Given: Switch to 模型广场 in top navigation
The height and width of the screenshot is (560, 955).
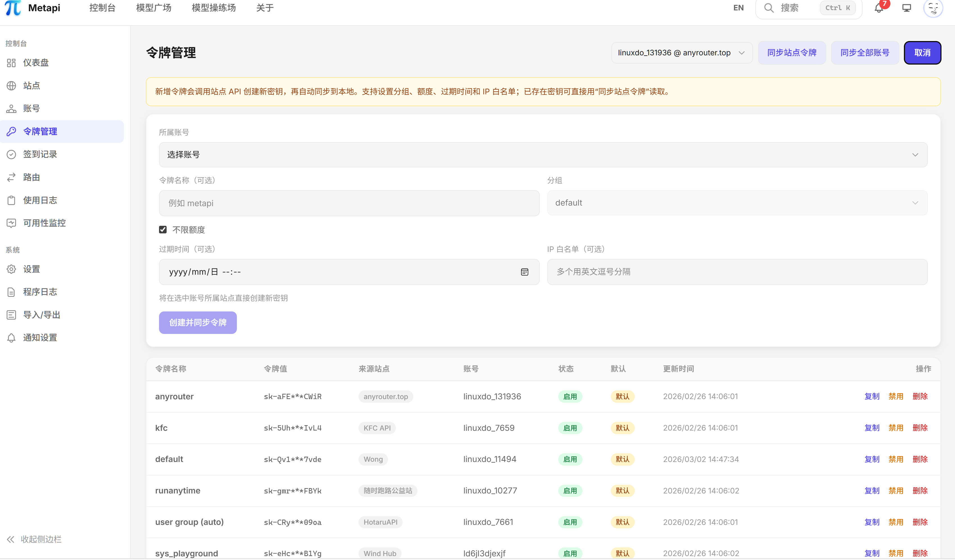Looking at the screenshot, I should click(x=153, y=8).
